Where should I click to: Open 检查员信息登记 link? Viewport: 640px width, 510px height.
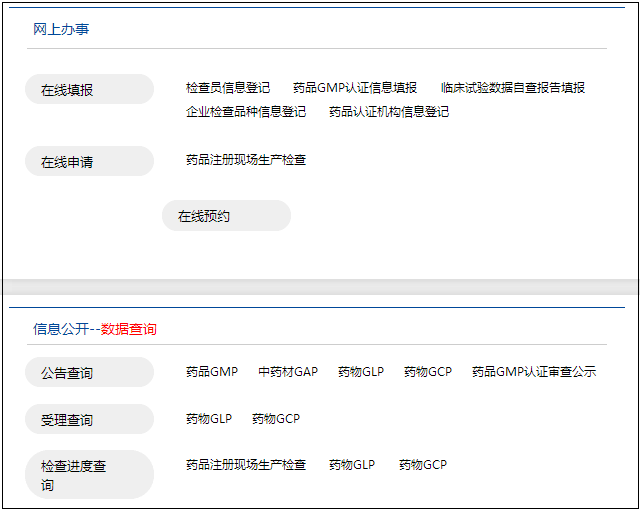(x=228, y=88)
